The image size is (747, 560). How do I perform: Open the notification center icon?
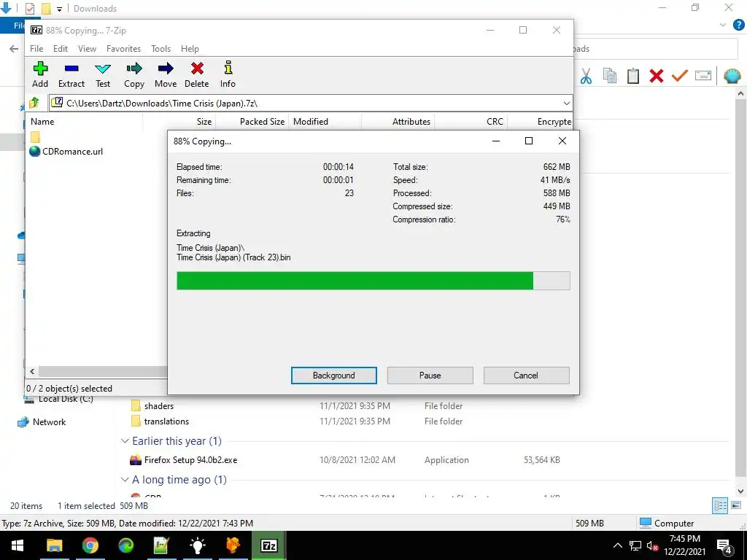[724, 545]
